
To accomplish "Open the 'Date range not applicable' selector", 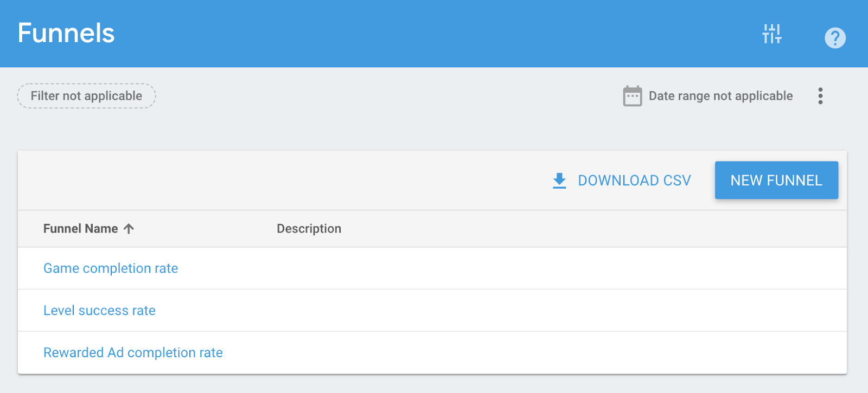I will pyautogui.click(x=720, y=96).
